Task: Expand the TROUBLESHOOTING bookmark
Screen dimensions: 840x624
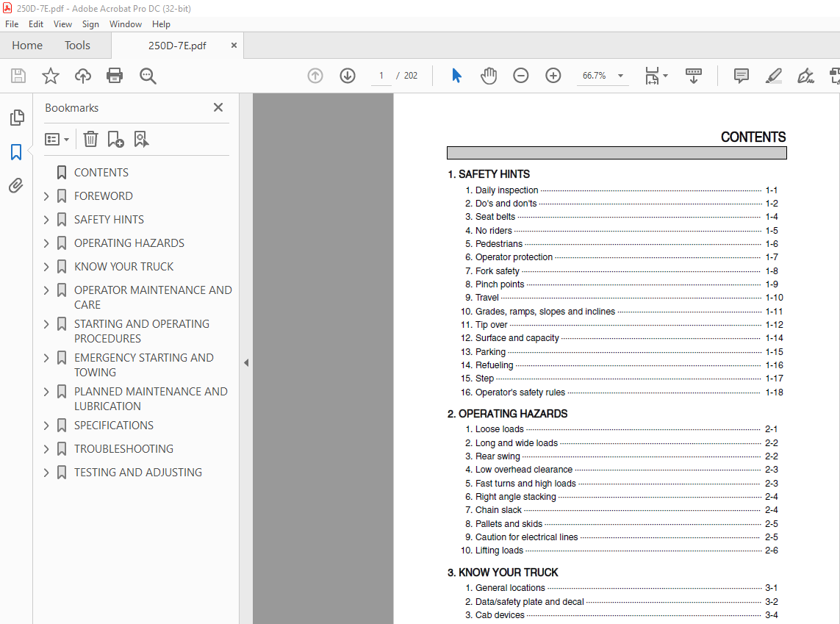Action: coord(46,449)
